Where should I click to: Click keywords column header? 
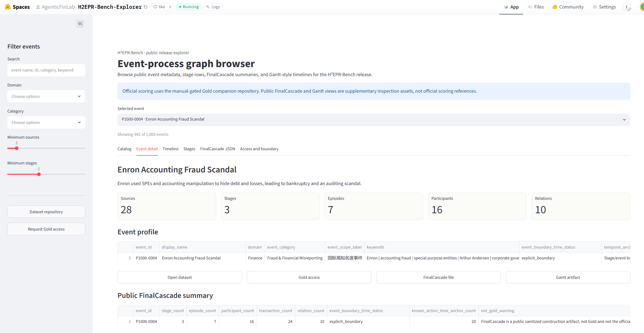point(442,247)
